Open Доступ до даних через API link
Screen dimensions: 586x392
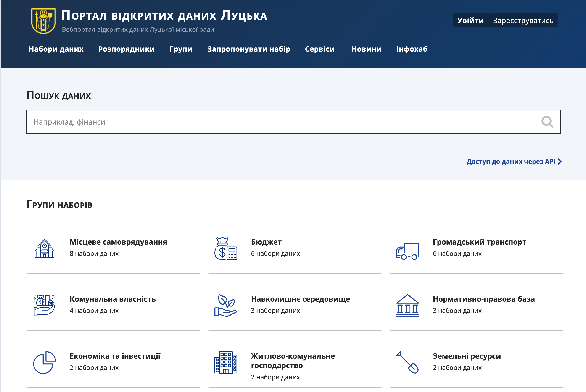(x=514, y=162)
